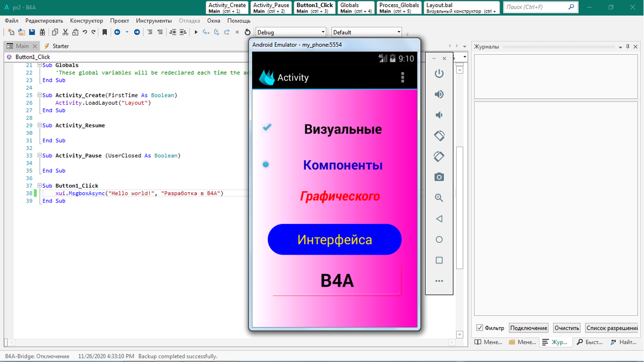The width and height of the screenshot is (644, 362).
Task: Power off the emulator via power icon
Action: click(439, 74)
